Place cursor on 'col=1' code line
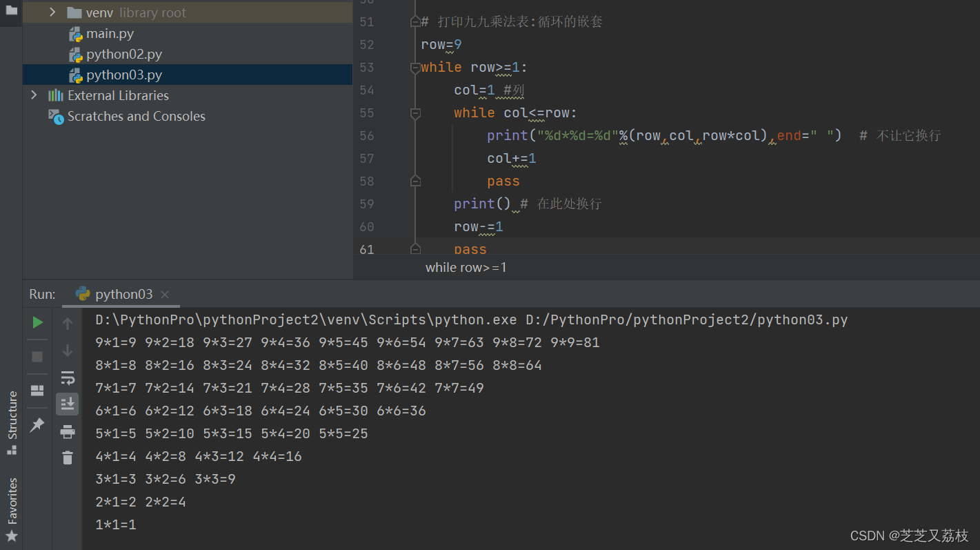Viewport: 980px width, 550px height. (473, 90)
